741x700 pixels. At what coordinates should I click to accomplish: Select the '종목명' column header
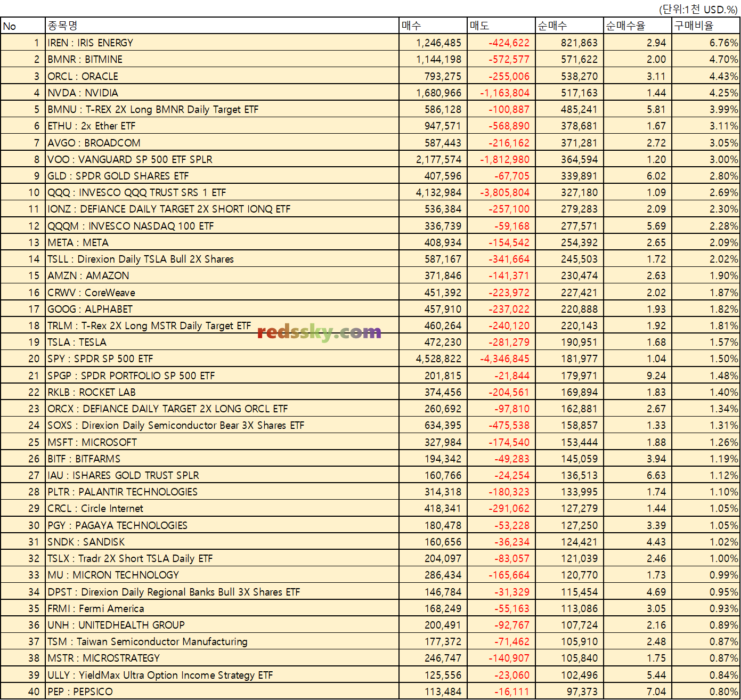222,26
